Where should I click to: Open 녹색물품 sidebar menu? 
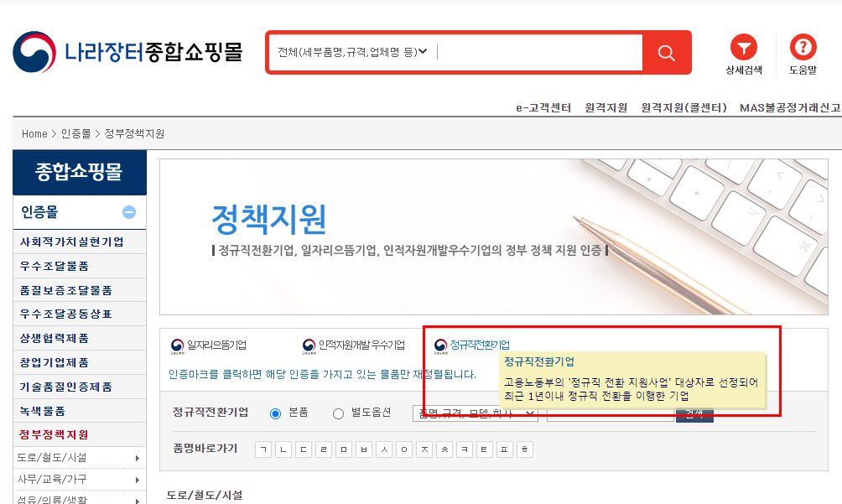click(80, 411)
